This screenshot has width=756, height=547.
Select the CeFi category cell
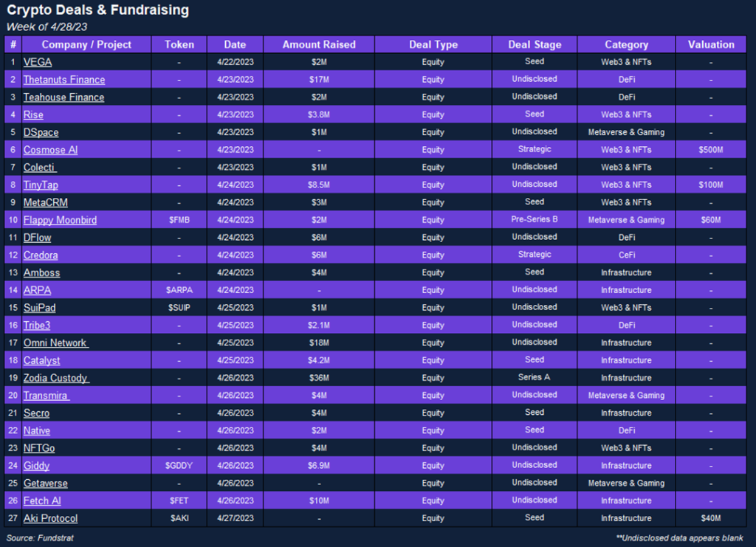coord(626,255)
